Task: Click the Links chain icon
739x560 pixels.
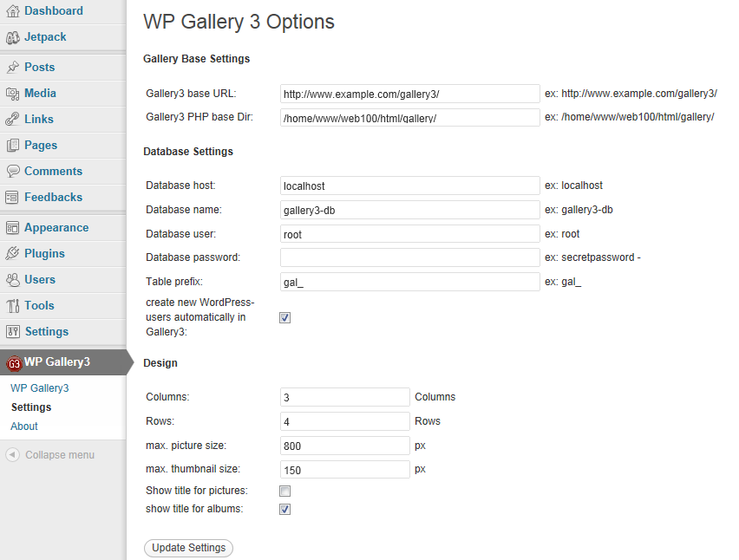Action: coord(13,119)
